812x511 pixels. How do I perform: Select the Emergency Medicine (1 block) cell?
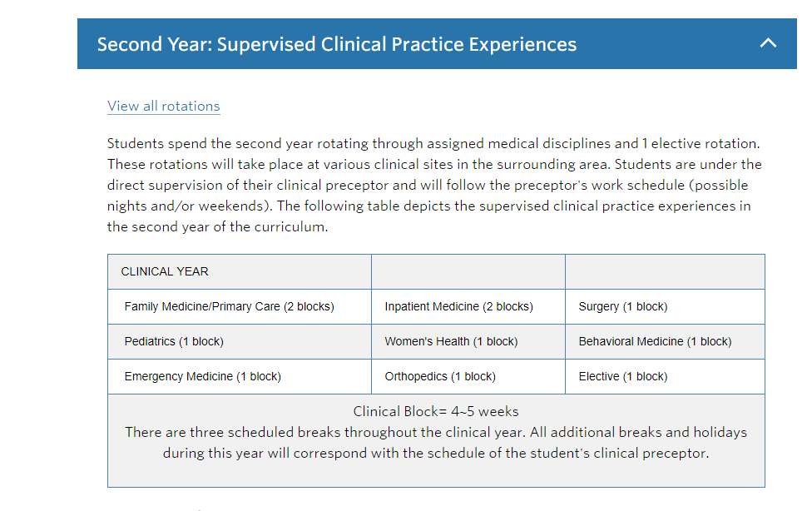pyautogui.click(x=202, y=376)
